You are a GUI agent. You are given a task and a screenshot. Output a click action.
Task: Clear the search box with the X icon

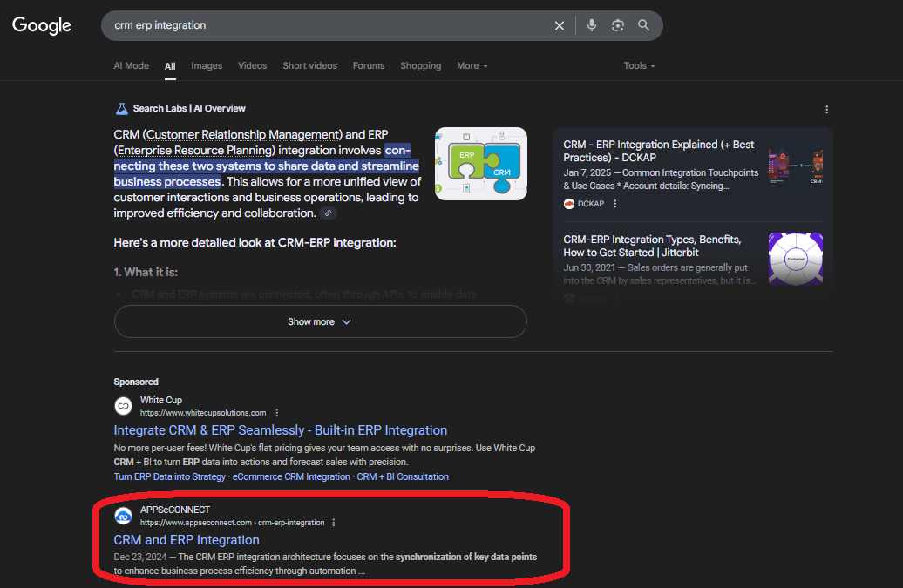(x=560, y=25)
